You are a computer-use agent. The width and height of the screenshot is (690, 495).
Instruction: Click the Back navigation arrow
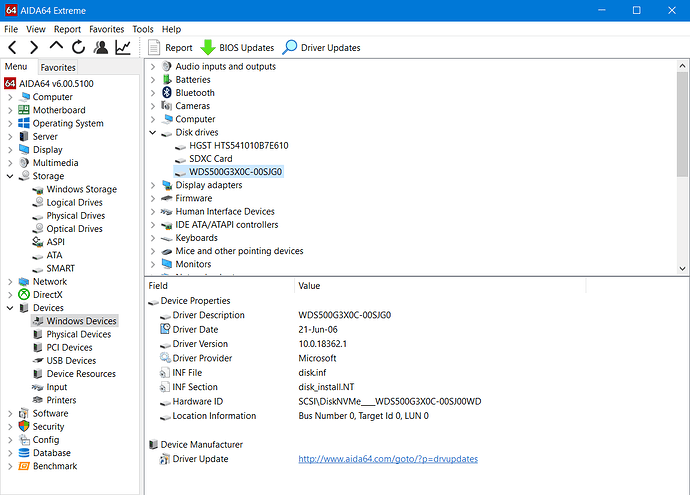point(12,47)
